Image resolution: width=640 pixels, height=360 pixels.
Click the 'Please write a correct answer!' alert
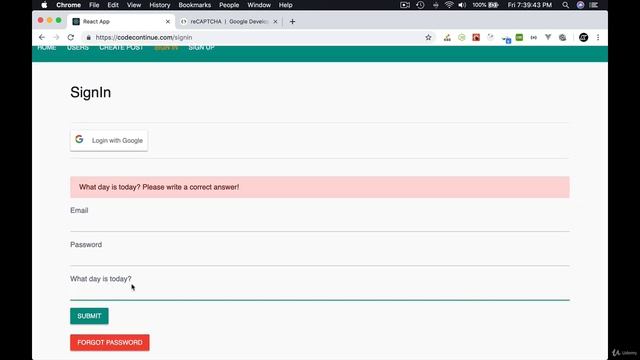click(320, 187)
